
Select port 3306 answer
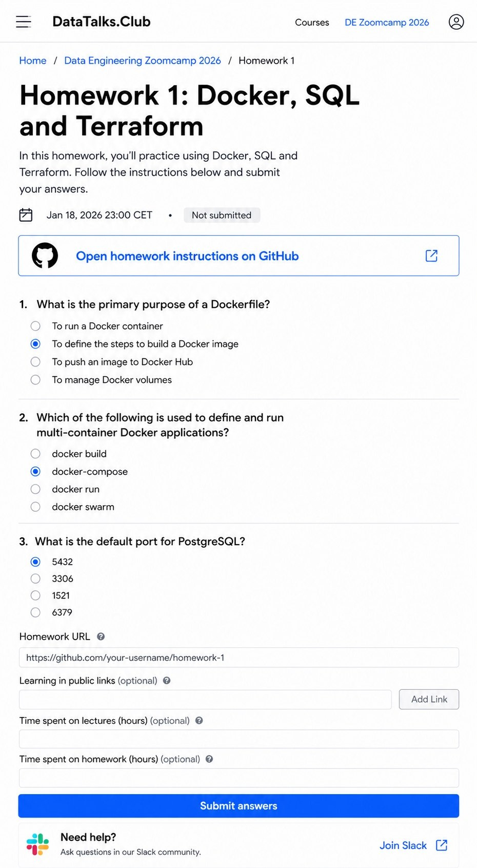pos(35,578)
